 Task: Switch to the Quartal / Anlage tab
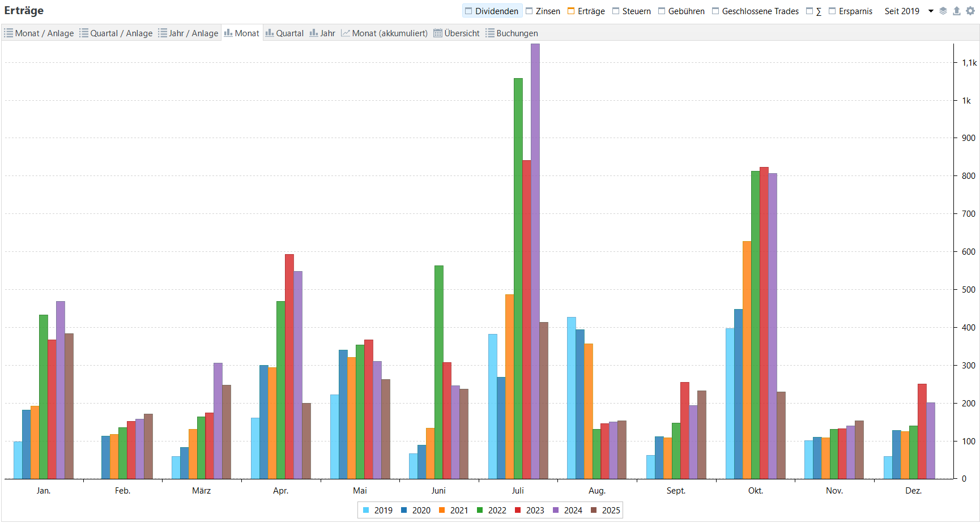tap(116, 33)
